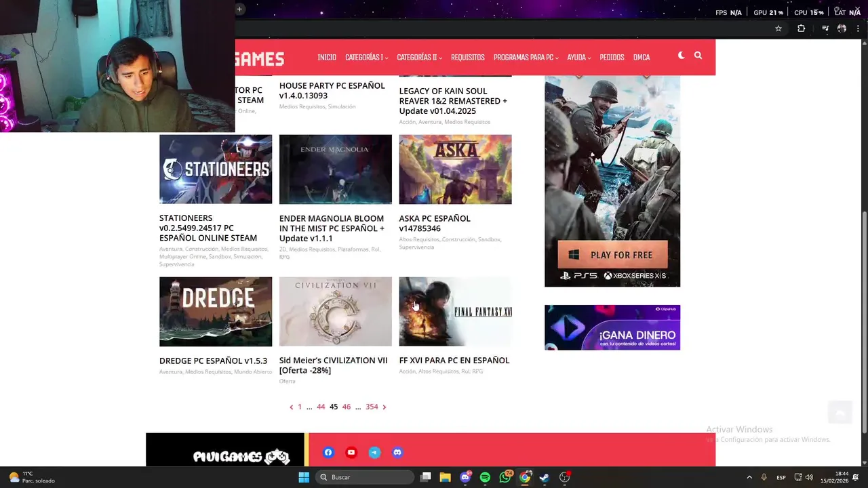Open ASKA PC ESPAÑOL title link
Image resolution: width=868 pixels, height=488 pixels.
[x=435, y=223]
